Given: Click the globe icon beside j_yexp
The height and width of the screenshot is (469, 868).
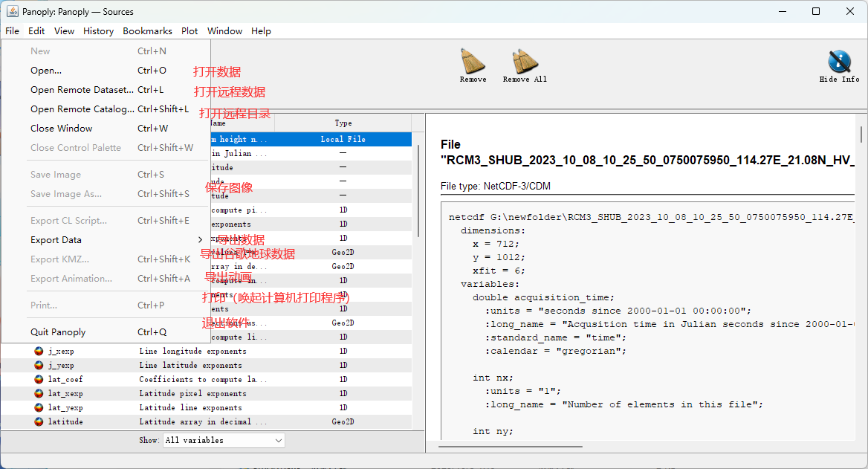Looking at the screenshot, I should click(x=39, y=366).
